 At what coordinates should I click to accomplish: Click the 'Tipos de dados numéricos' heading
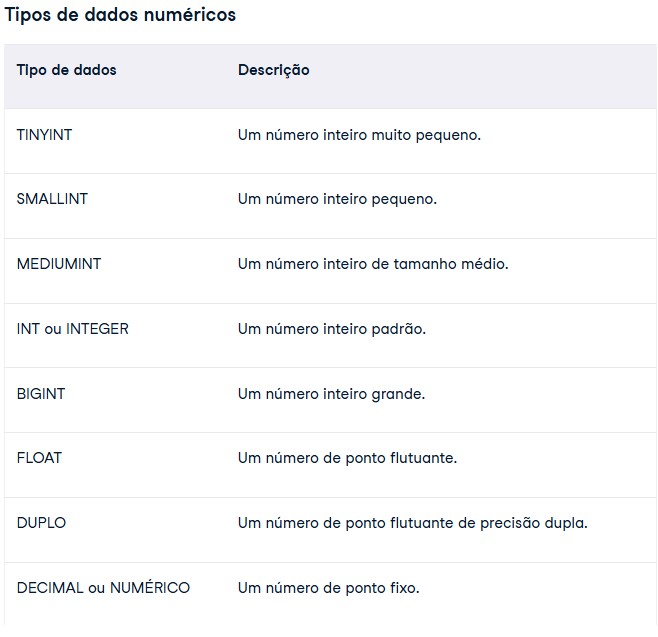[x=121, y=15]
